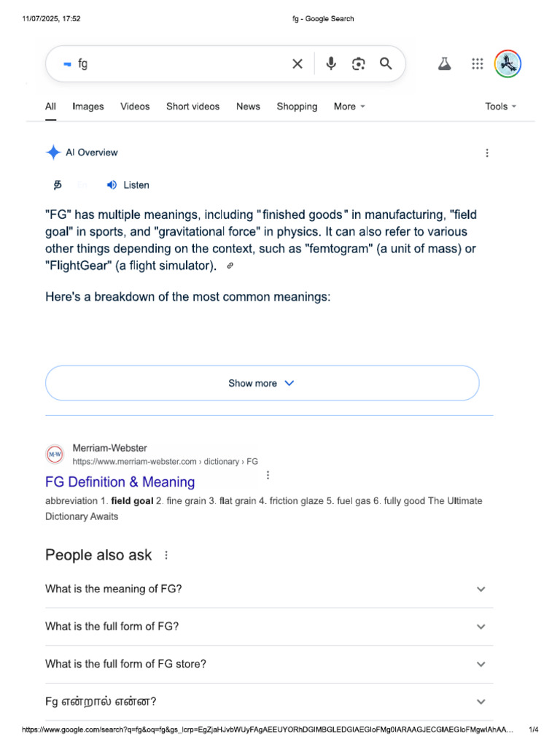Switch to the Images tab
Viewport: 560px width, 747px height.
(x=88, y=107)
